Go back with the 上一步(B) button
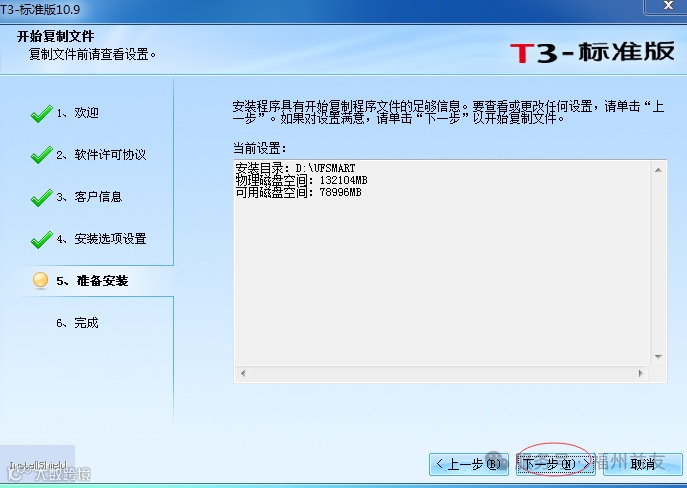Viewport: 687px width, 488px height. pos(469,464)
